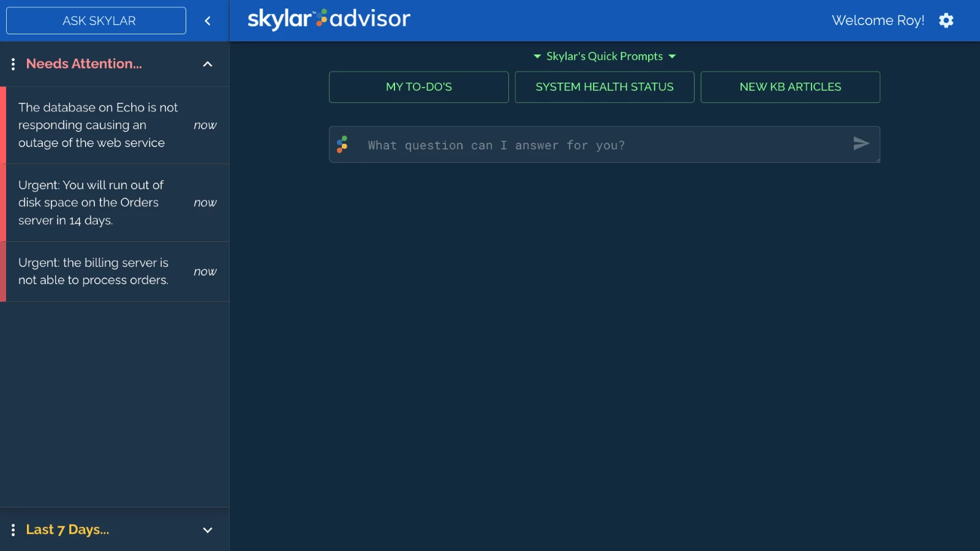Collapse the sidebar with the left chevron
Screen dimensions: 980x551
click(208, 21)
